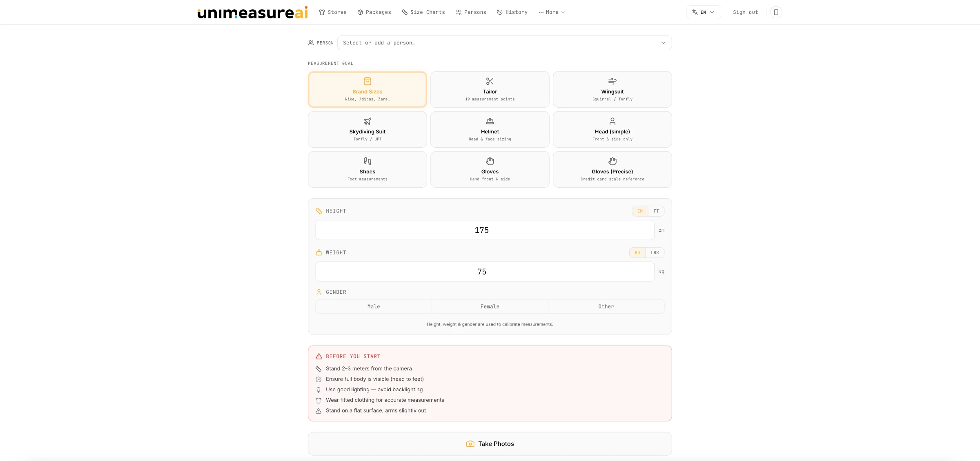Viewport: 980px width, 461px height.
Task: Click text 'Stand on a flat surface, arms slightly out'
Action: click(x=376, y=411)
